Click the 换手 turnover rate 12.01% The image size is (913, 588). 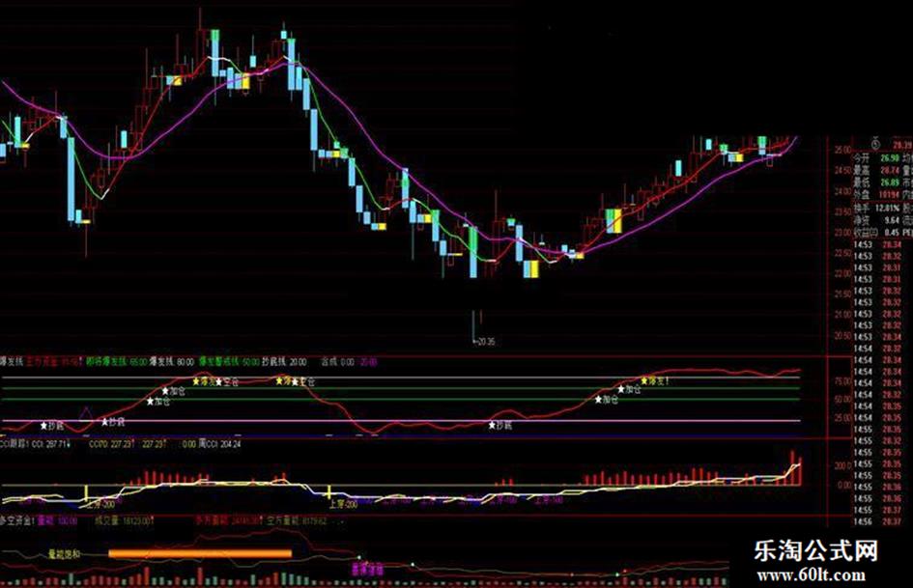[887, 208]
